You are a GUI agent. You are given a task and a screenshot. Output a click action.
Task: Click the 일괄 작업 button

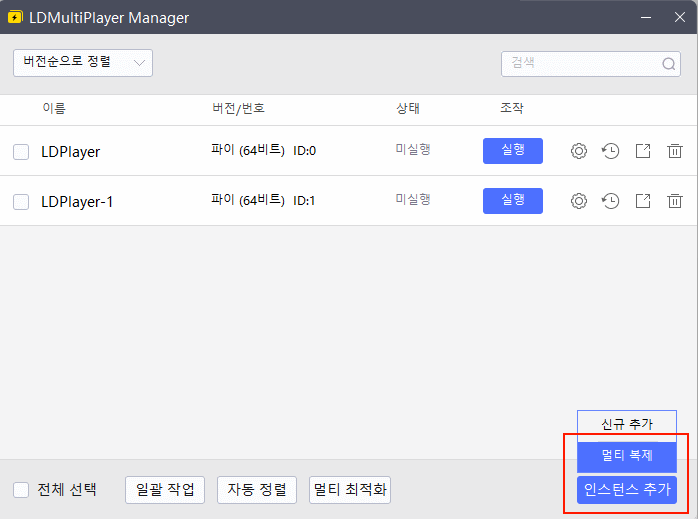[165, 490]
